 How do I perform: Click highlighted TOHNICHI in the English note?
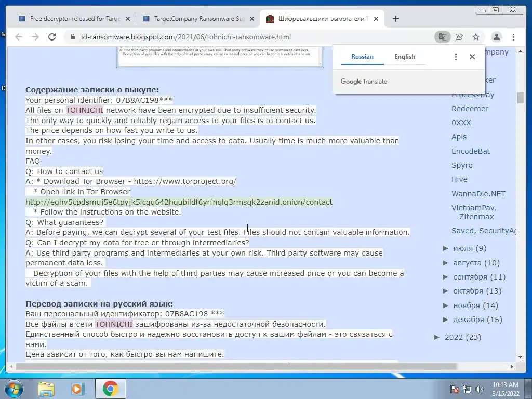pyautogui.click(x=85, y=110)
